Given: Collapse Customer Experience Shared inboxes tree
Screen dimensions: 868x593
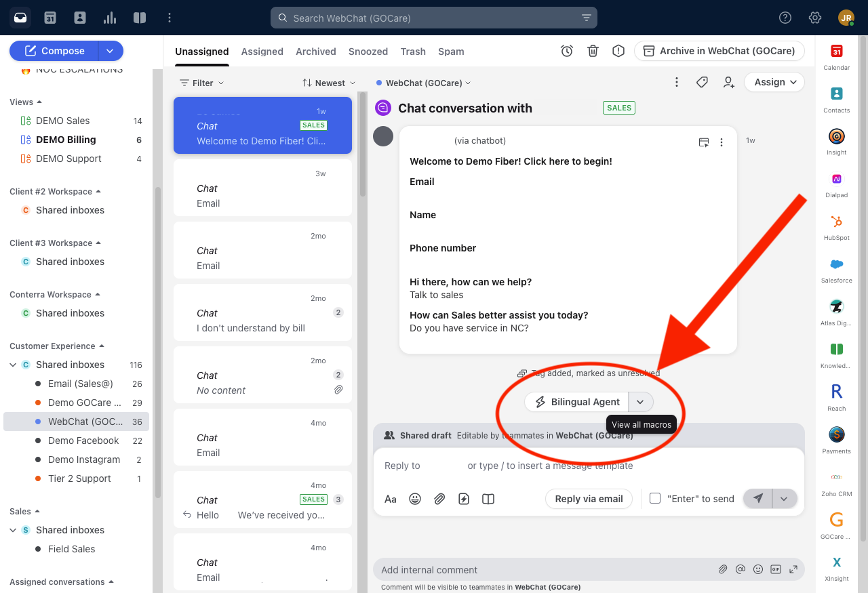Looking at the screenshot, I should tap(13, 365).
